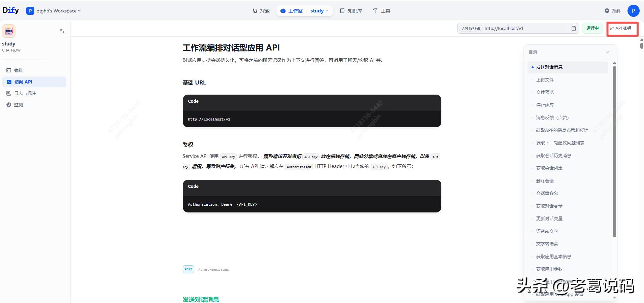Open the 插件 plugins page
Viewport: 644px width, 303px height.
pos(613,11)
